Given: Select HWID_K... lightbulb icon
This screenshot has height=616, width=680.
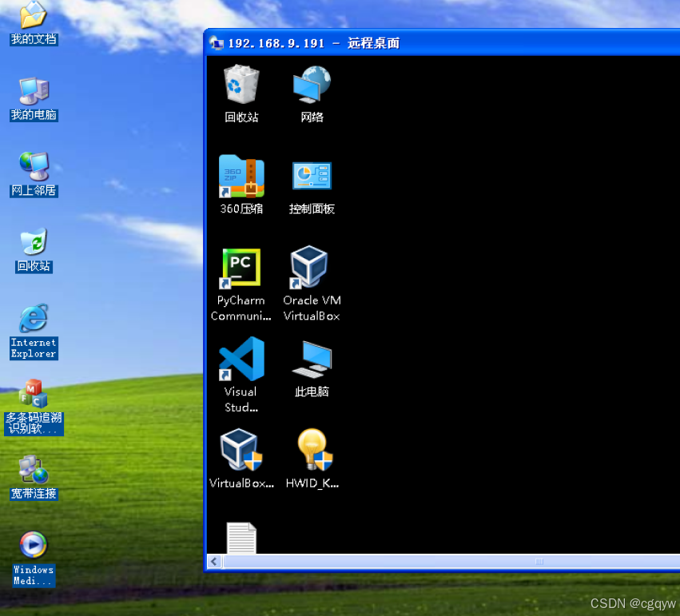Looking at the screenshot, I should [x=314, y=450].
